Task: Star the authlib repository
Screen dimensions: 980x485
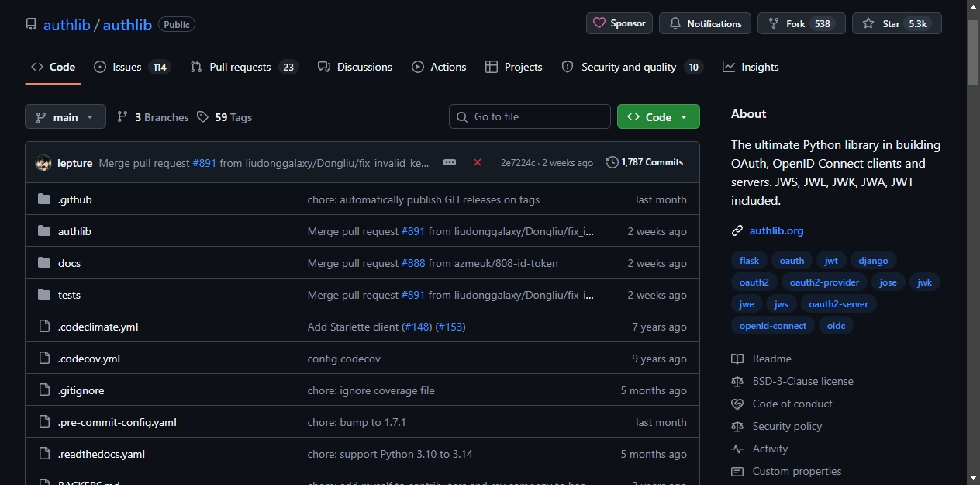Action: point(896,23)
